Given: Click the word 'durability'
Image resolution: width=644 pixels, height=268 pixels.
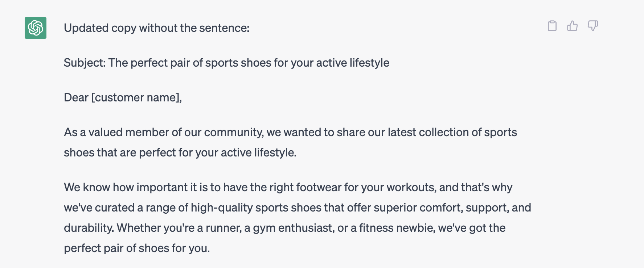Looking at the screenshot, I should pyautogui.click(x=88, y=228).
